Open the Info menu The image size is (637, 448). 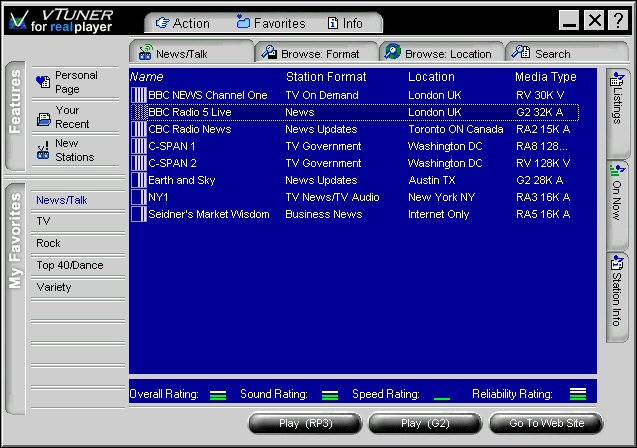point(345,23)
